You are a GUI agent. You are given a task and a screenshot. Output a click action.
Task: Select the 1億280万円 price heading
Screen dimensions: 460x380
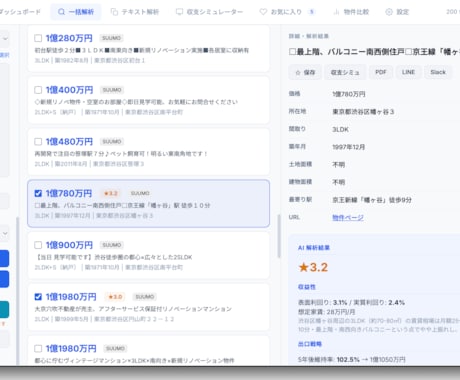point(69,38)
